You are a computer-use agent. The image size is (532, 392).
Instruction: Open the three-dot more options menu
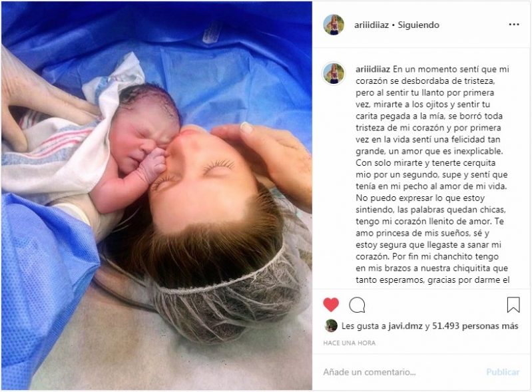pyautogui.click(x=513, y=25)
